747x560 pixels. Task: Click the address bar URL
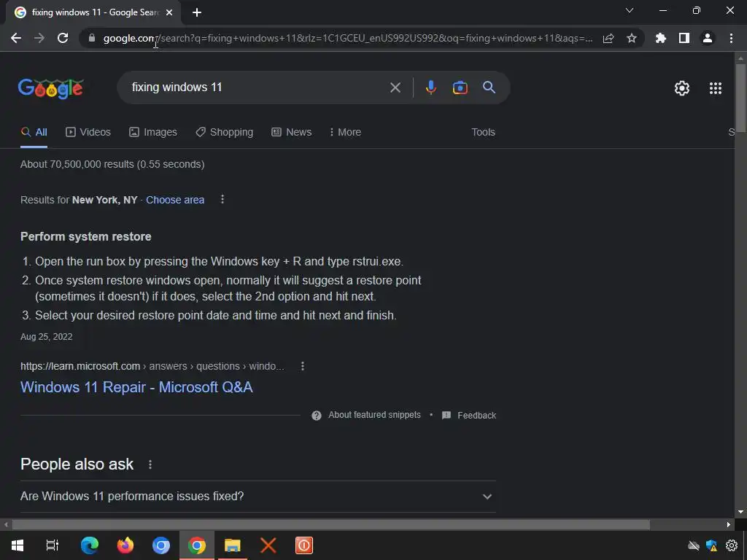coord(348,38)
